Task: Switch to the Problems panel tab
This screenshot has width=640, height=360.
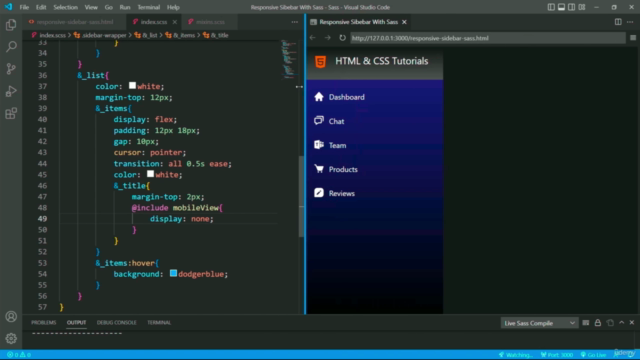Action: click(x=43, y=322)
